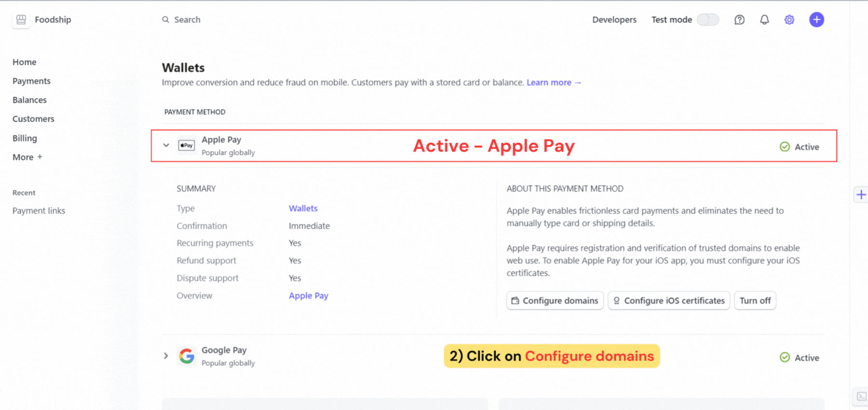
Task: Collapse the Apple Pay row chevron
Action: (166, 145)
